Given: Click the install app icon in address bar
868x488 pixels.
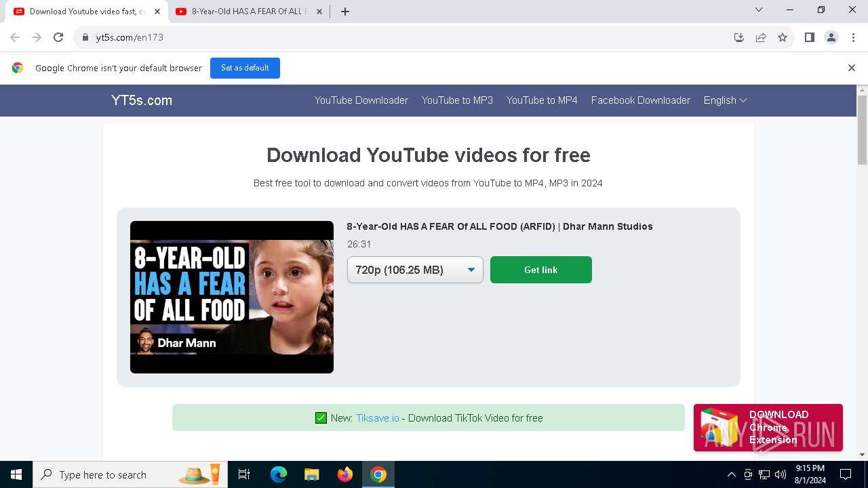Looking at the screenshot, I should (x=739, y=37).
